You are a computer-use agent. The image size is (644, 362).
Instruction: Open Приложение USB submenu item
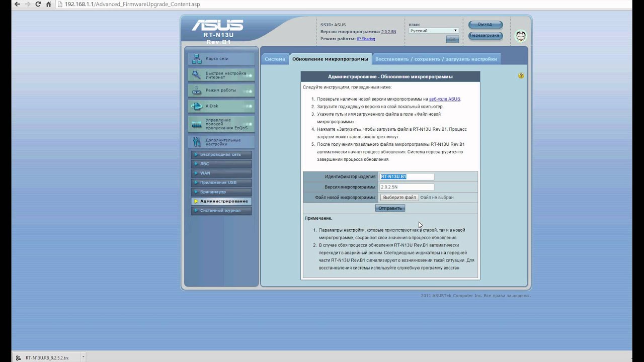point(221,183)
